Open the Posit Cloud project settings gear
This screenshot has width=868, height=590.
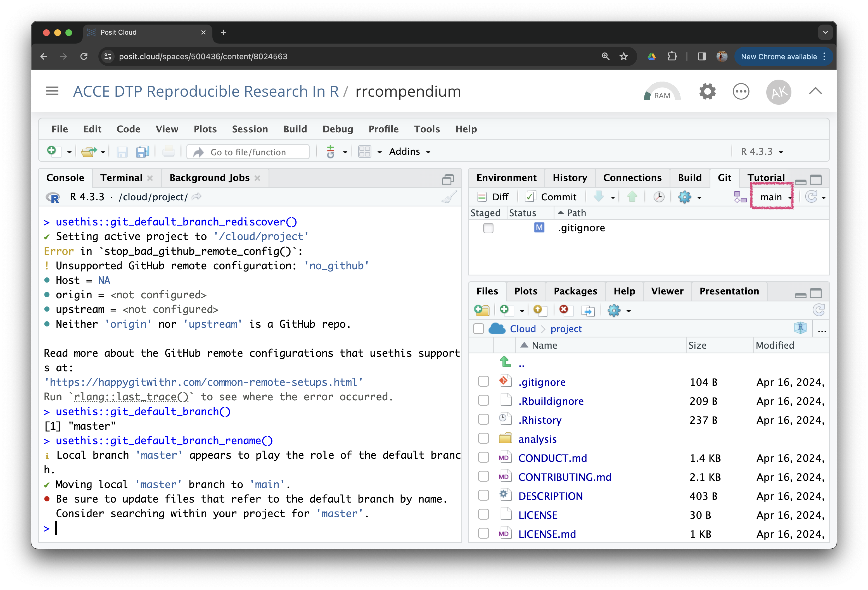[x=707, y=91]
